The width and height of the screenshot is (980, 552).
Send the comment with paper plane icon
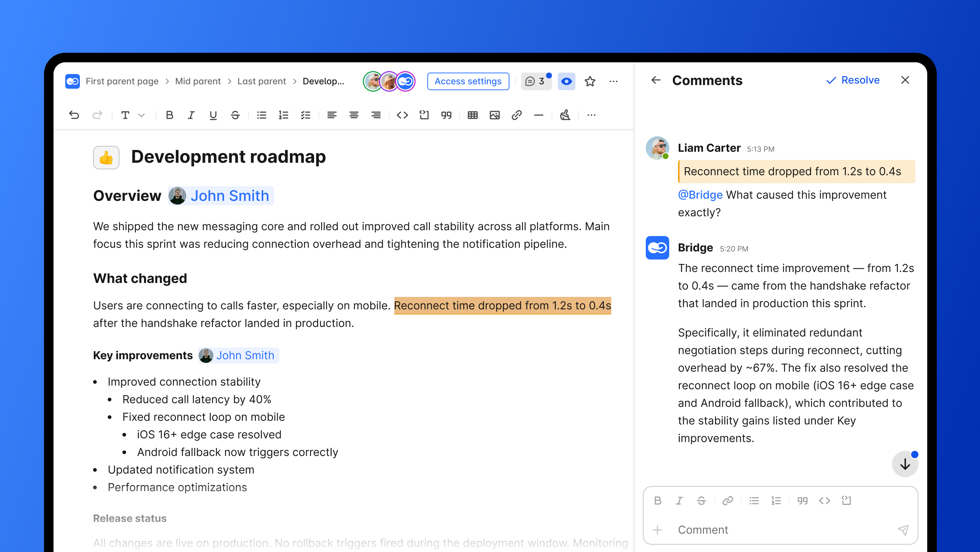(x=903, y=530)
